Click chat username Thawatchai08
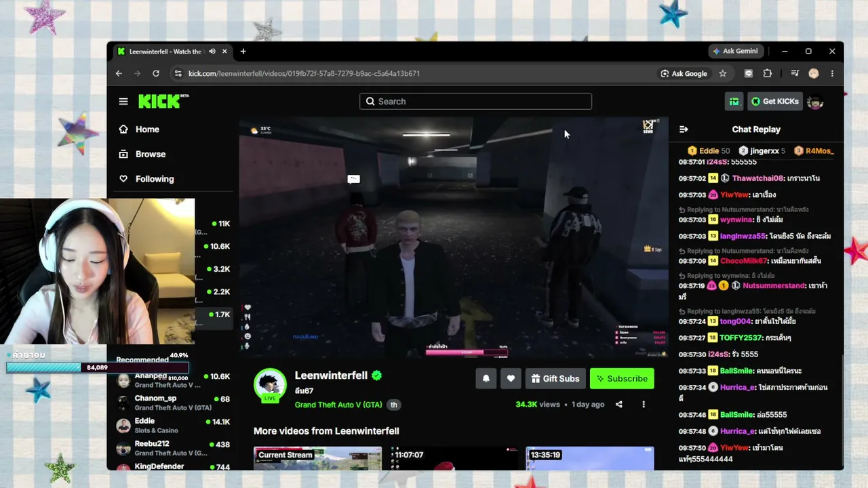The height and width of the screenshot is (488, 868). [x=757, y=178]
